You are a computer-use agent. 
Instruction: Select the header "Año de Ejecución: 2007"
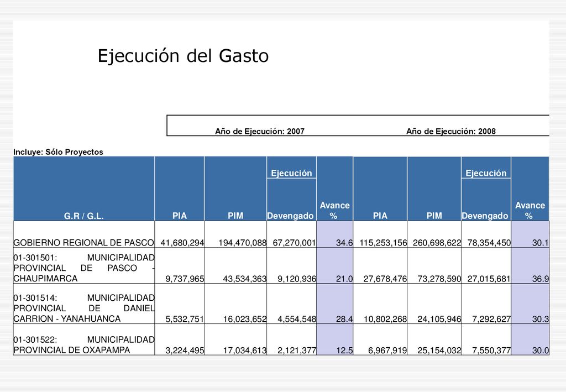coord(260,132)
